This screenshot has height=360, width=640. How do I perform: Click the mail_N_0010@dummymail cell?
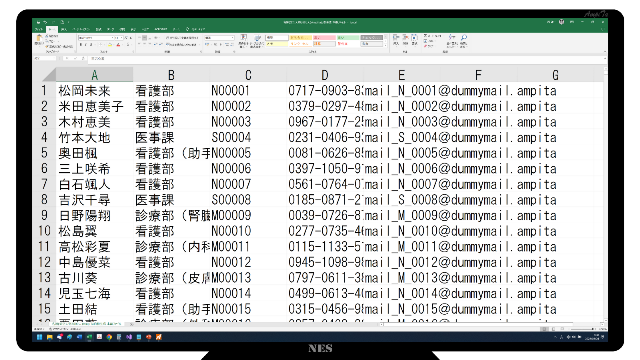pos(402,231)
